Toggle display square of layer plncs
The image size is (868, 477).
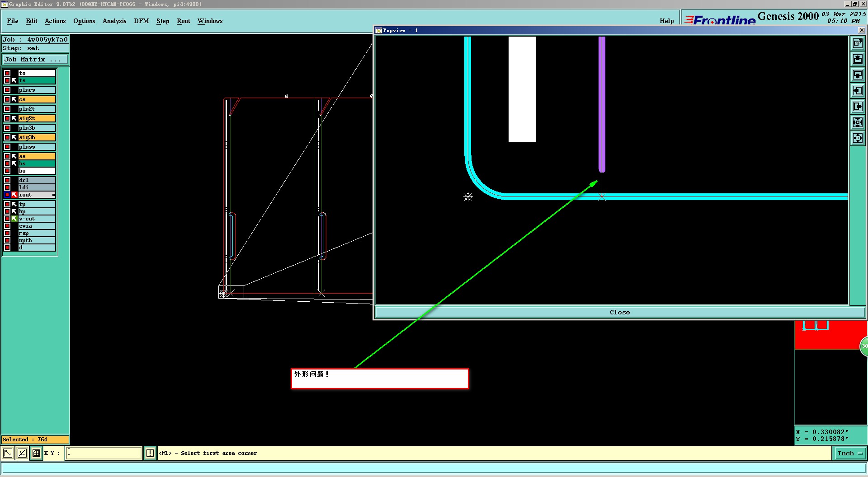7,90
